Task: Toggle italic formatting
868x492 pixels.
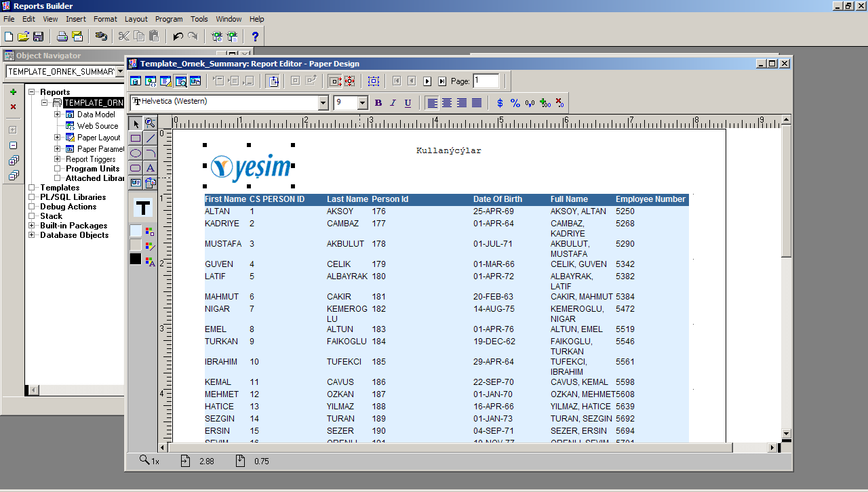Action: pyautogui.click(x=392, y=103)
